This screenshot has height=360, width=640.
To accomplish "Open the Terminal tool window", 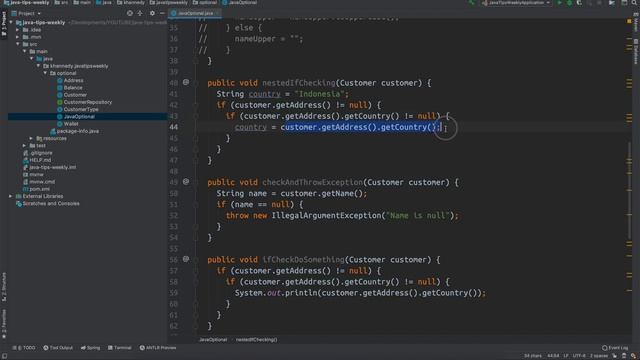I will (x=120, y=348).
